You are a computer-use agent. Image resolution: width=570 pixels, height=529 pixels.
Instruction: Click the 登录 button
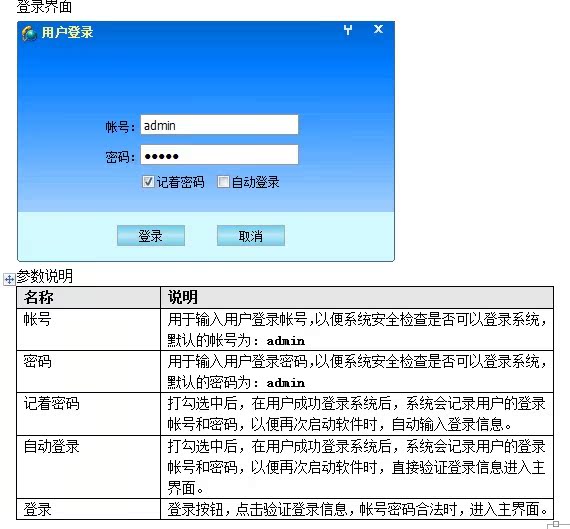tap(151, 236)
